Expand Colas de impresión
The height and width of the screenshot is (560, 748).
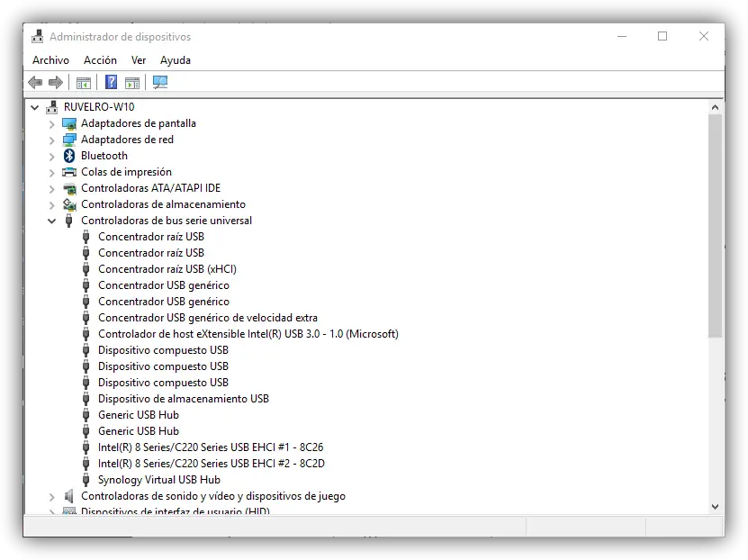point(52,173)
